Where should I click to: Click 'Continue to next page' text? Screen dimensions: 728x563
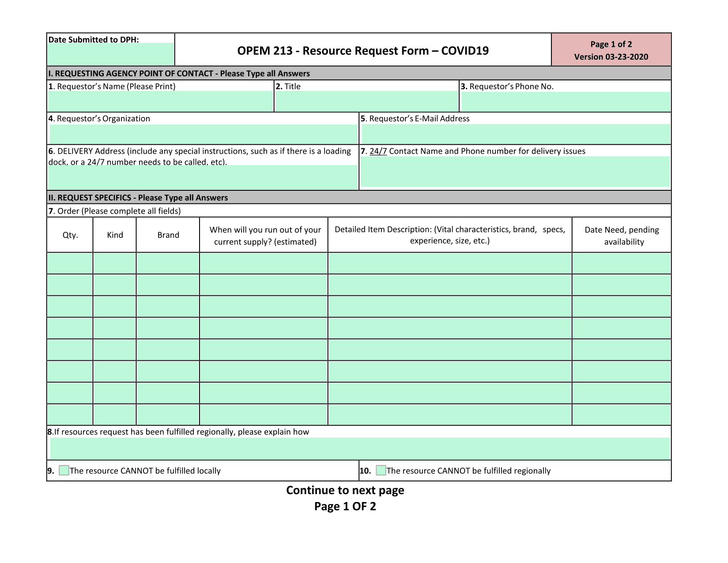pos(345,490)
